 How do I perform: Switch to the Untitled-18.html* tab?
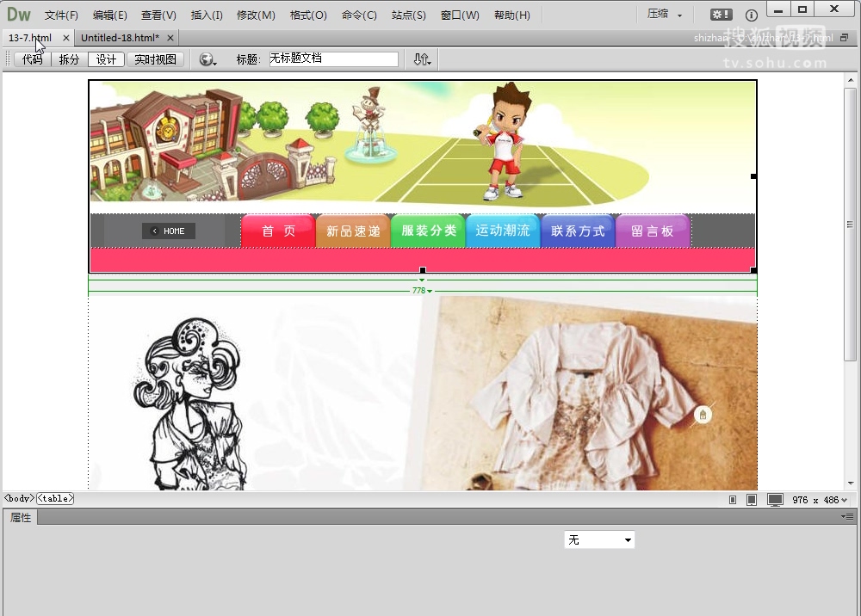[121, 38]
